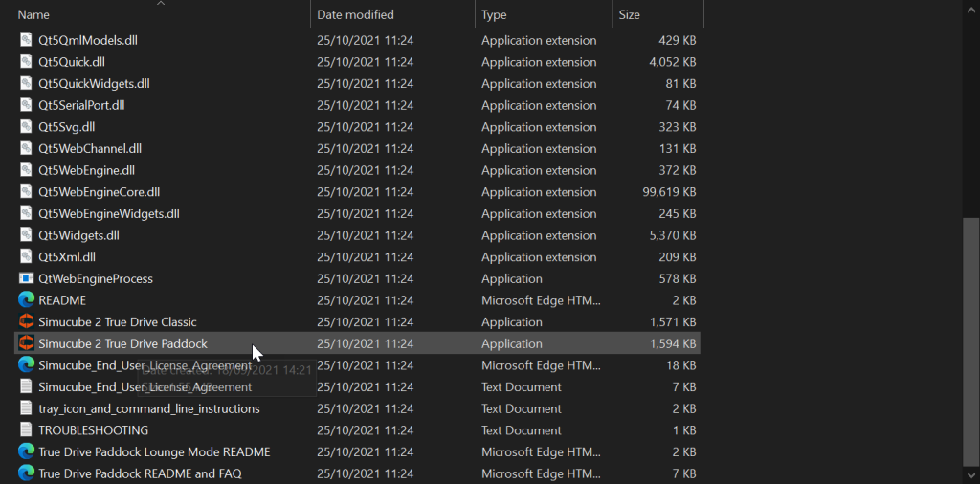980x484 pixels.
Task: Select the Qt5Widgets.dll file name
Action: (x=78, y=235)
